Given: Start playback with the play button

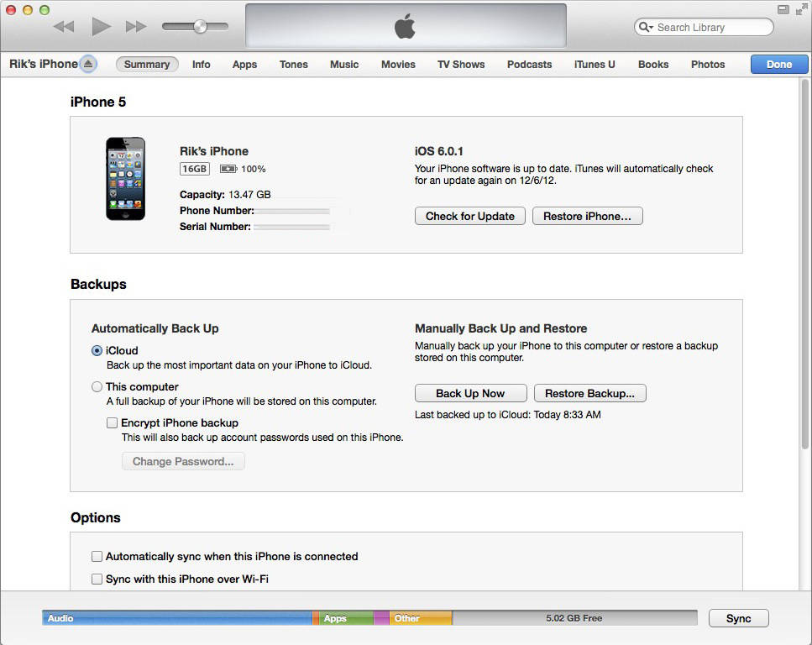Looking at the screenshot, I should coord(101,26).
